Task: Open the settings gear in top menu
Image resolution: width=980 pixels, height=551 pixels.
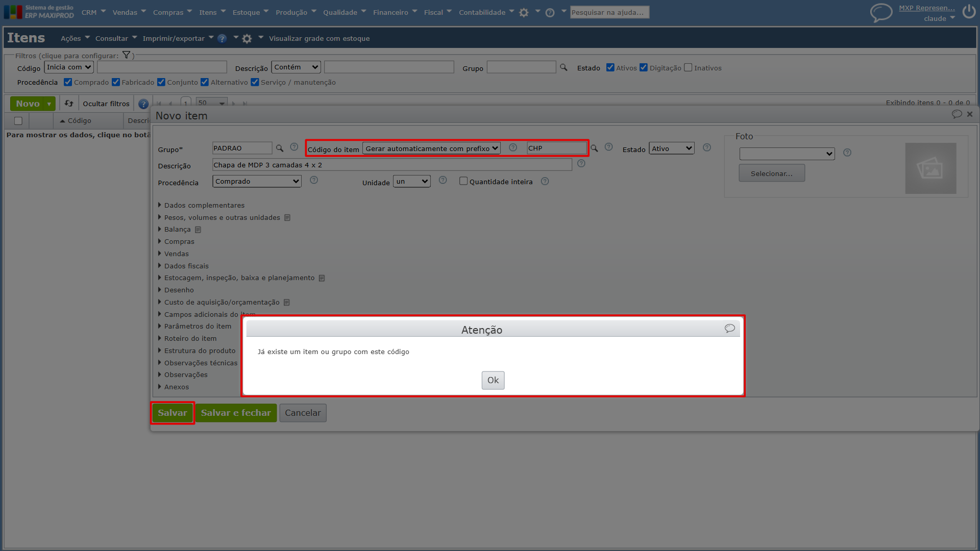Action: [524, 13]
